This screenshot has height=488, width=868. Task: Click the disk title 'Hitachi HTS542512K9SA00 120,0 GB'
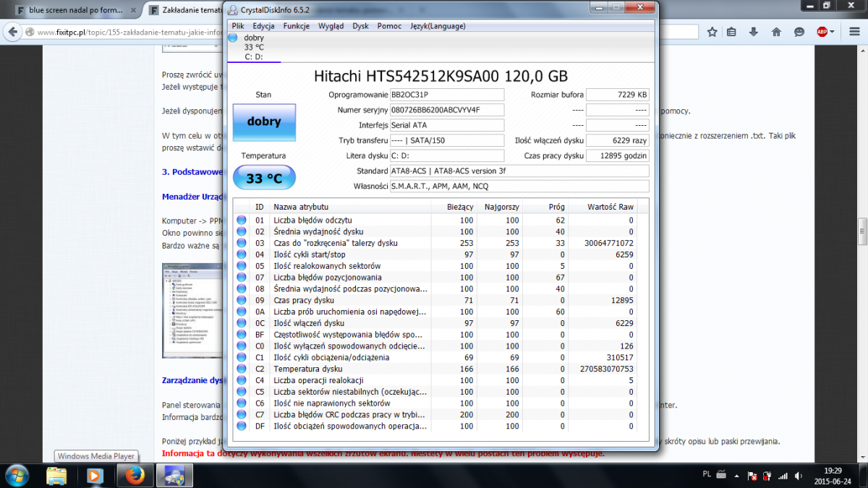[441, 76]
